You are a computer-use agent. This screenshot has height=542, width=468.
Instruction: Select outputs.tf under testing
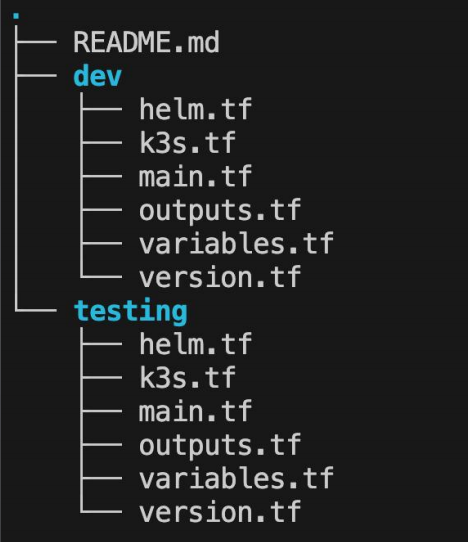tap(220, 445)
